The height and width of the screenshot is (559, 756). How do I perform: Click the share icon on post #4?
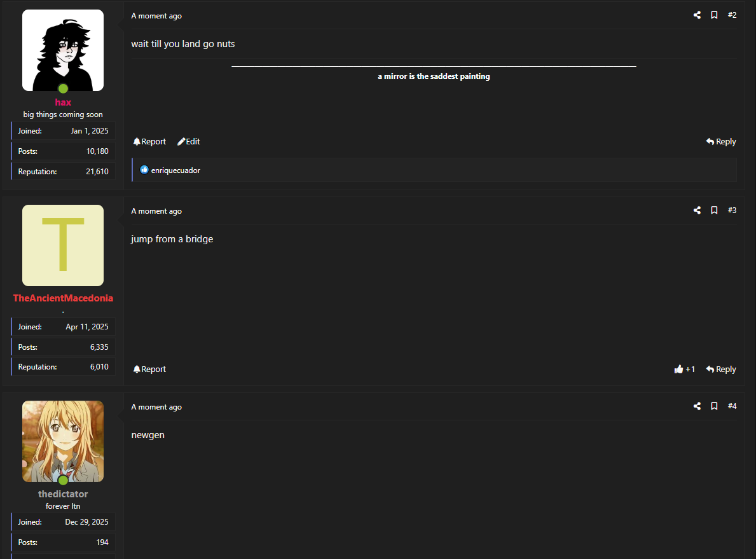pyautogui.click(x=697, y=406)
